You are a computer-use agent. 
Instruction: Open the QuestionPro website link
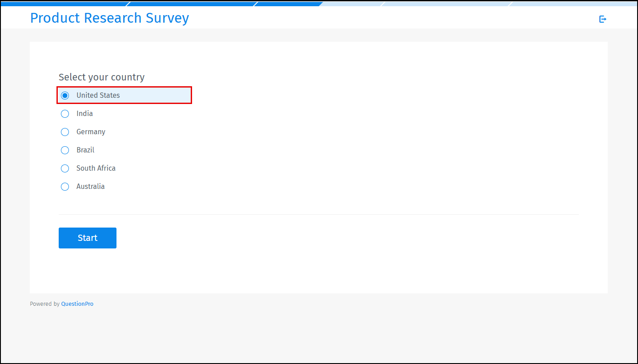77,304
